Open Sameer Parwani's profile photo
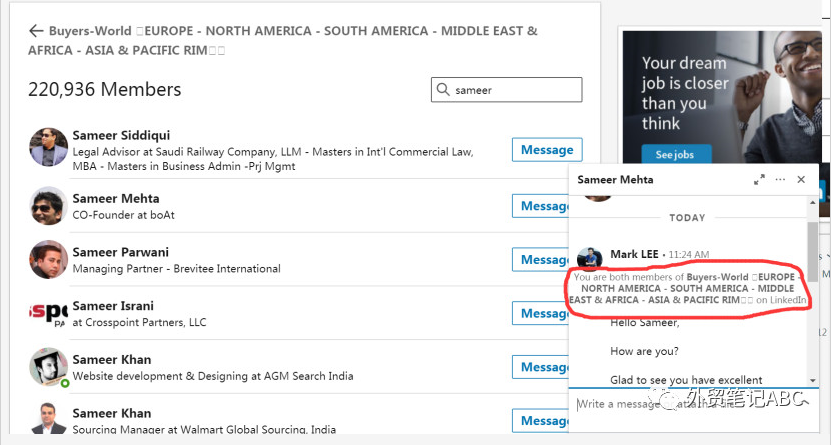The image size is (831, 445). (x=48, y=259)
